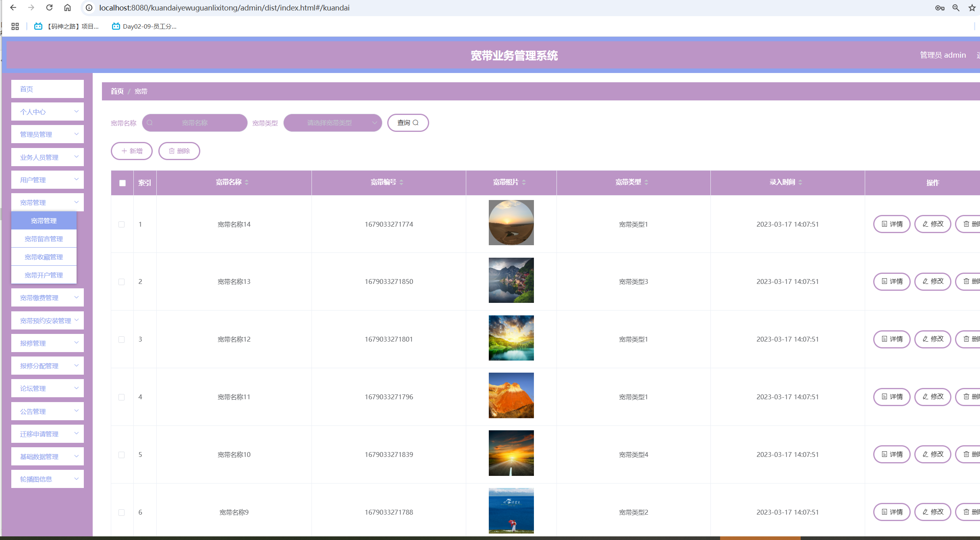Expand the 管理员管理 sidebar menu
The height and width of the screenshot is (540, 980).
point(48,134)
